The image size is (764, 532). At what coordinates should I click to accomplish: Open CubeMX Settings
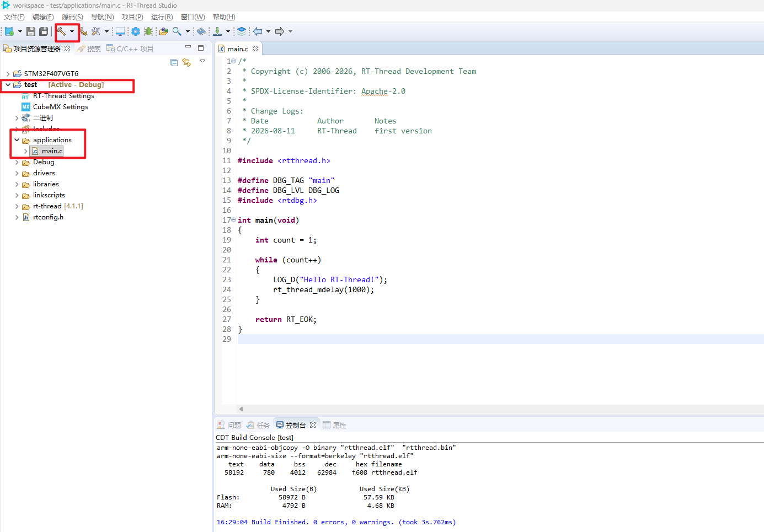click(60, 107)
